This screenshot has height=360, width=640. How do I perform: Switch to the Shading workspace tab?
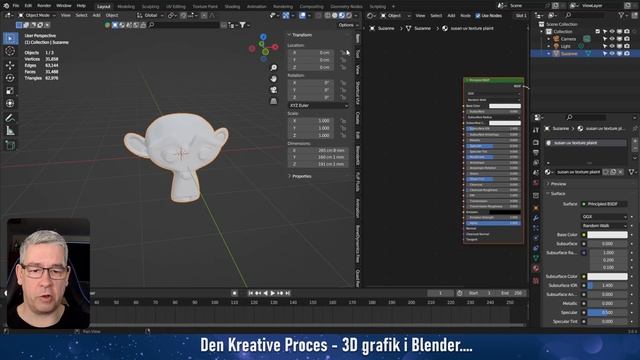click(x=232, y=7)
